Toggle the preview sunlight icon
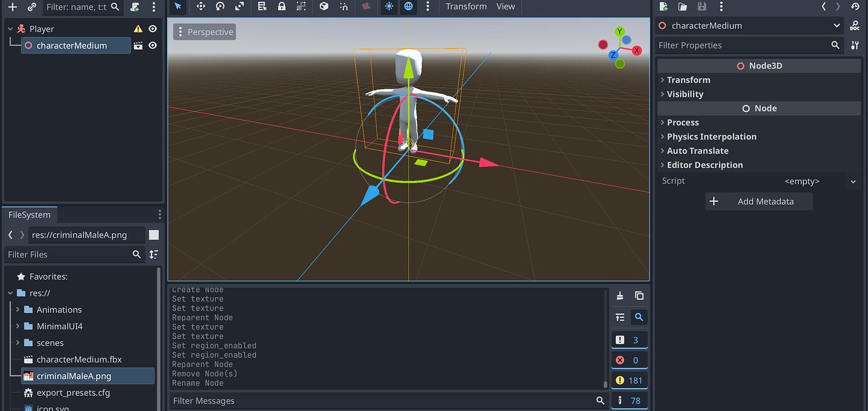This screenshot has height=411, width=868. pyautogui.click(x=389, y=6)
